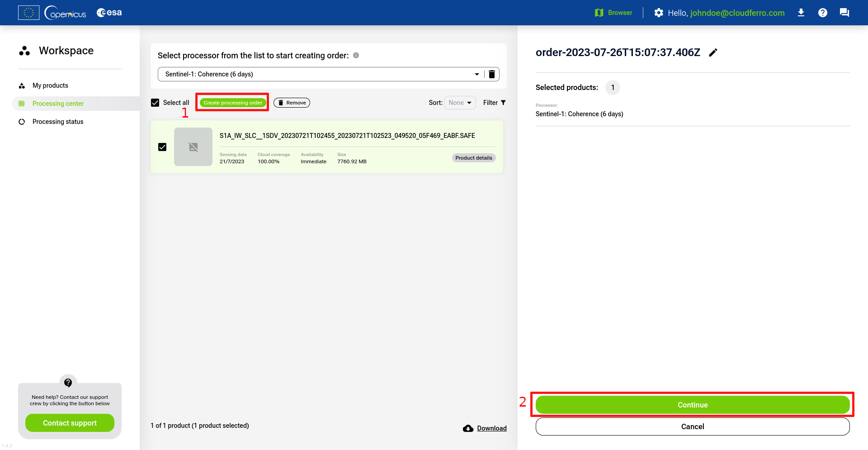Open the Browser map view

click(x=613, y=13)
